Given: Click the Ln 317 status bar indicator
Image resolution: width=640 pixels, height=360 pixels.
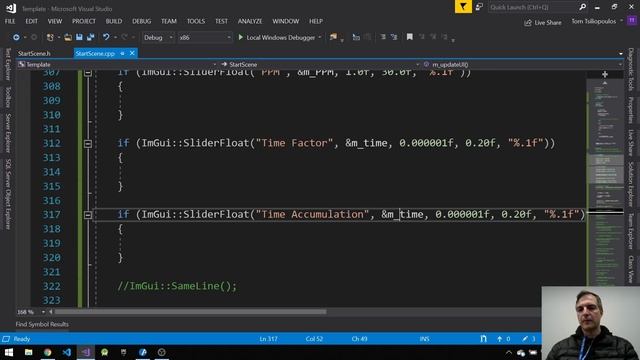Looking at the screenshot, I should pos(269,339).
